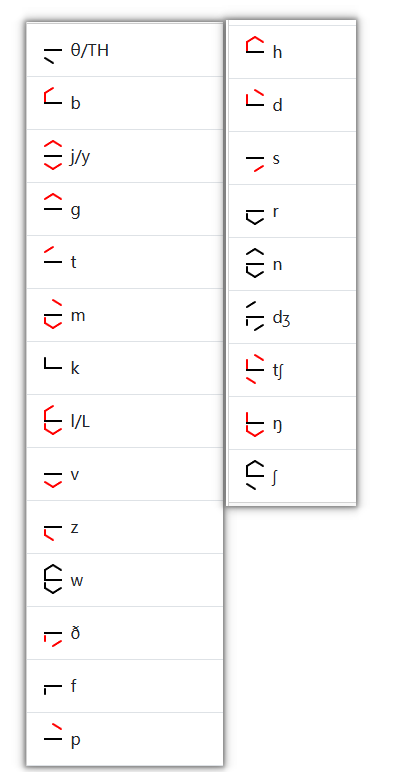Choose the s list entry
Screen dimensions: 393x772
pos(293,158)
